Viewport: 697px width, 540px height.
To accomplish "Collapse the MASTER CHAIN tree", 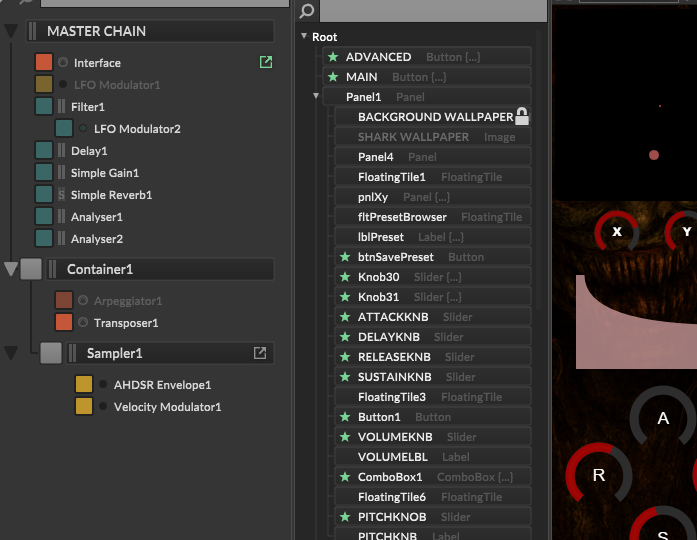I will tap(11, 32).
